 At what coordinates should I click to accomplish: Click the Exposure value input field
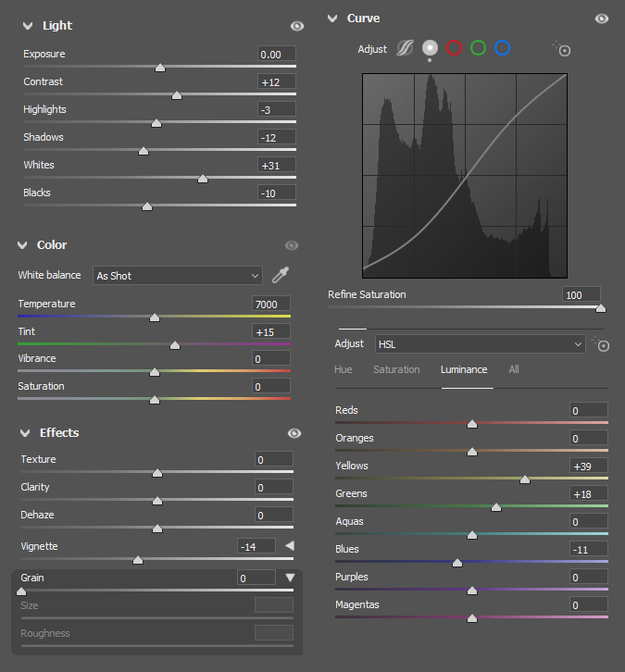277,55
